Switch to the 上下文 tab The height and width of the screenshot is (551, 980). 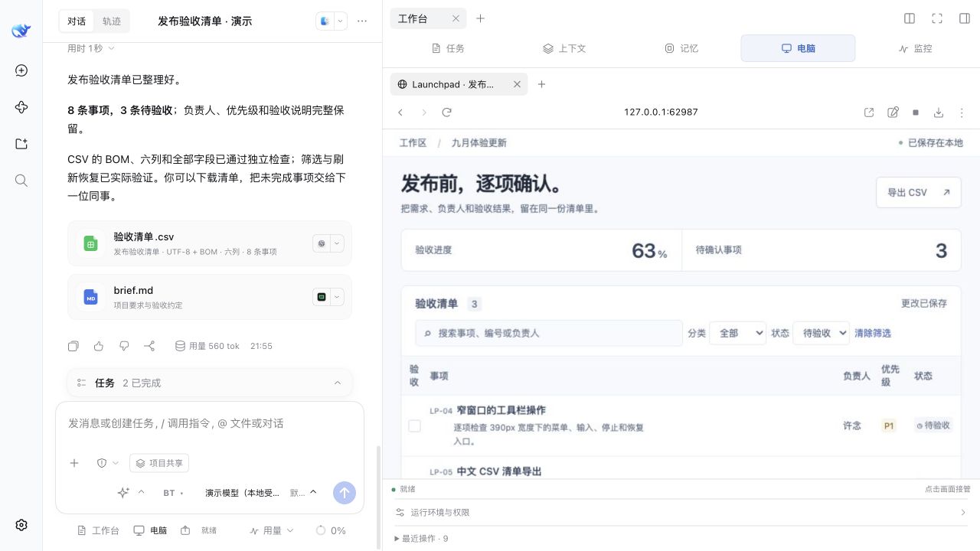click(564, 48)
